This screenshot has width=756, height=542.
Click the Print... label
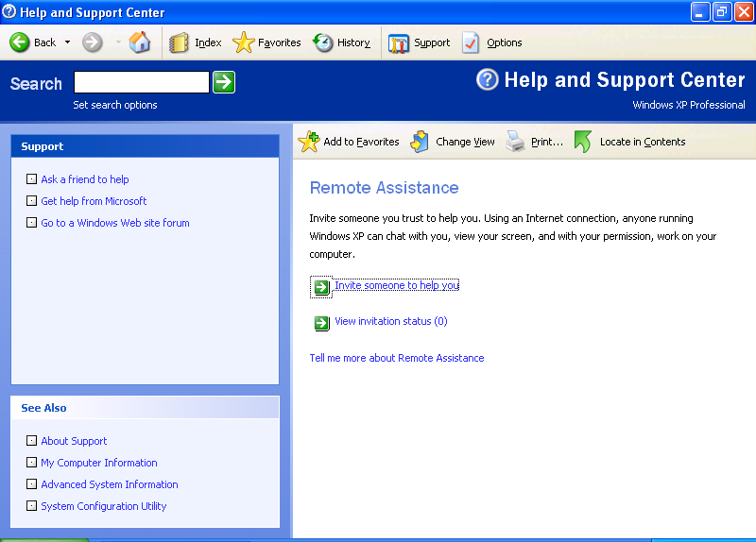click(x=547, y=142)
